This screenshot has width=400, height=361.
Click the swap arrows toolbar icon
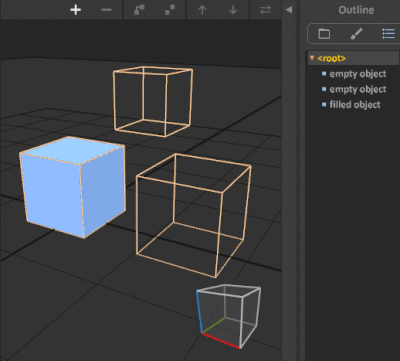265,10
